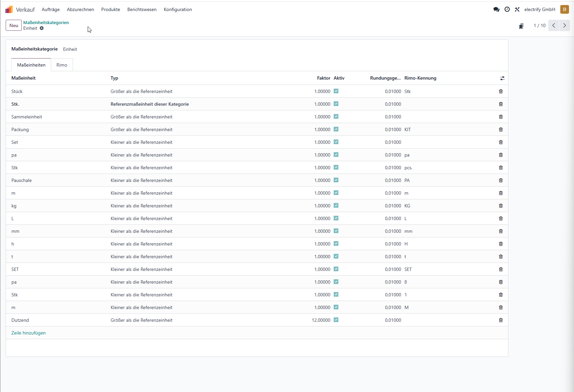Toggle Aktiv checkbox for Dutzend
574x392 pixels.
(x=336, y=320)
